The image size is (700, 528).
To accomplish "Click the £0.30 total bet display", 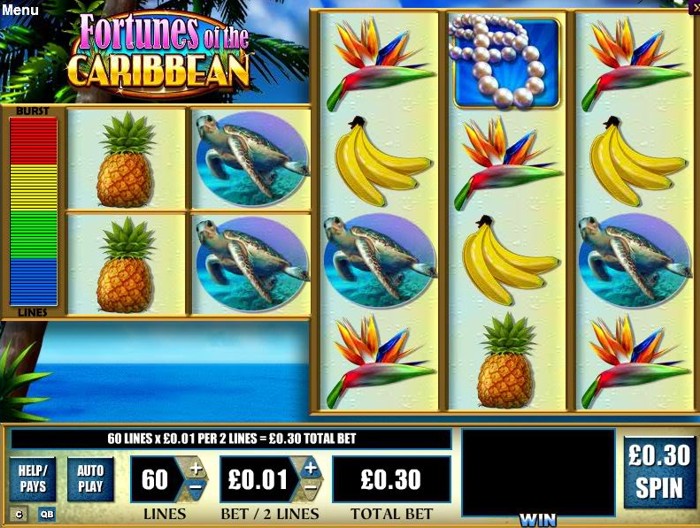I will pyautogui.click(x=391, y=479).
